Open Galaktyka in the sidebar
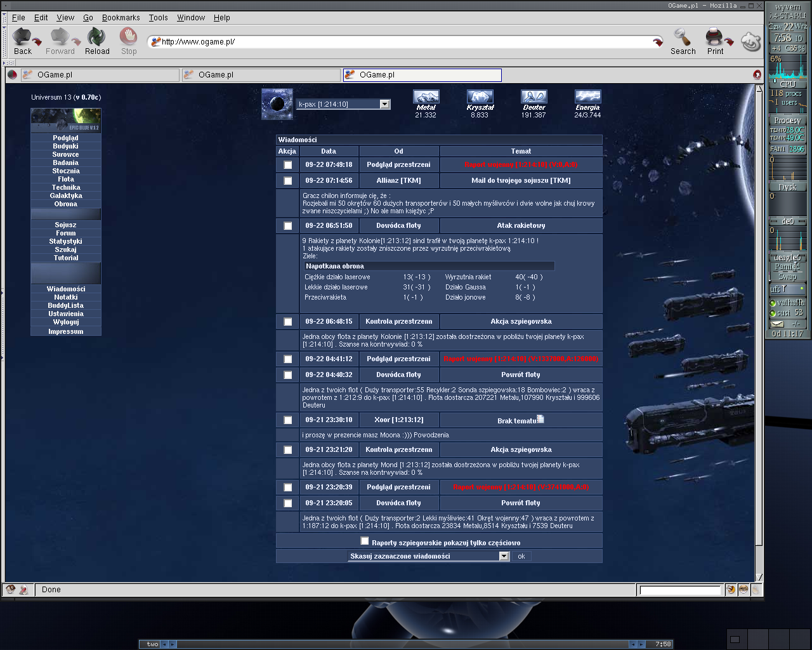 (66, 196)
